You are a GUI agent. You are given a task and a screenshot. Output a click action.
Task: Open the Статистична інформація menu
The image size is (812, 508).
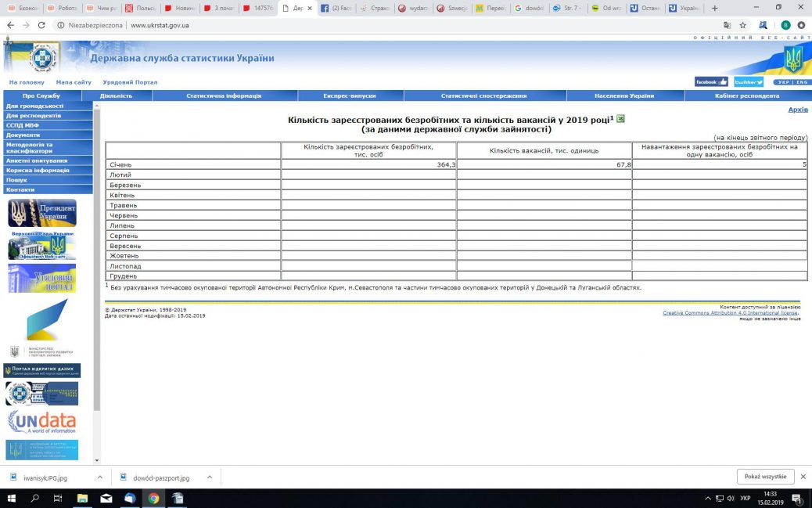pos(224,95)
